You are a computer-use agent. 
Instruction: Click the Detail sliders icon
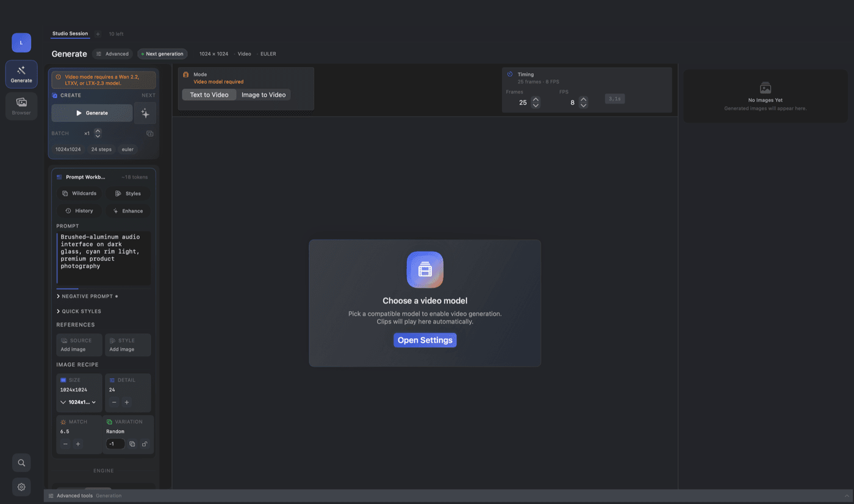pos(112,380)
